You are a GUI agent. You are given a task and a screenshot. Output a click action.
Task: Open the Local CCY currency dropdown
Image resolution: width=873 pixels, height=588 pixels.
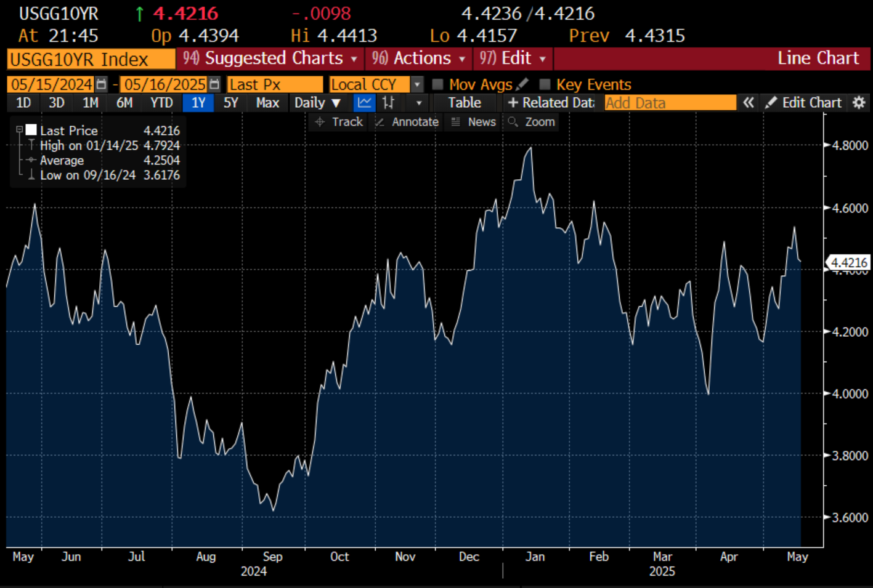417,84
